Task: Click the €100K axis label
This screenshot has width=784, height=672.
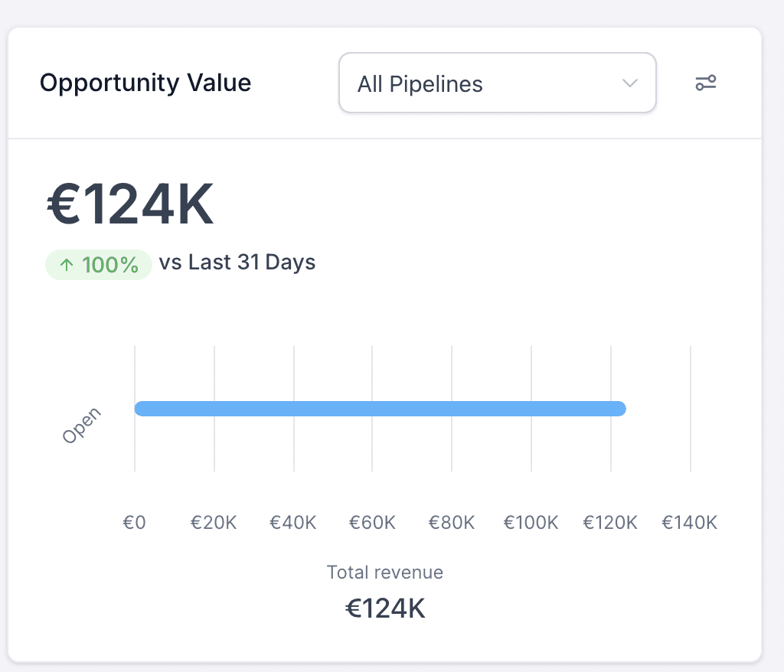Action: pos(531,523)
